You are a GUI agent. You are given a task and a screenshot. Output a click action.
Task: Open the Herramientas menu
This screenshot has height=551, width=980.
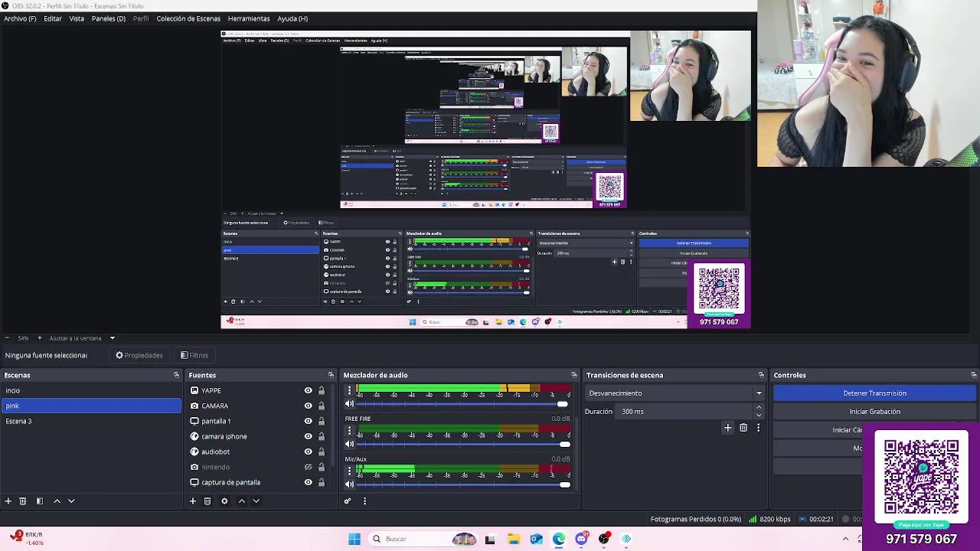(x=249, y=18)
